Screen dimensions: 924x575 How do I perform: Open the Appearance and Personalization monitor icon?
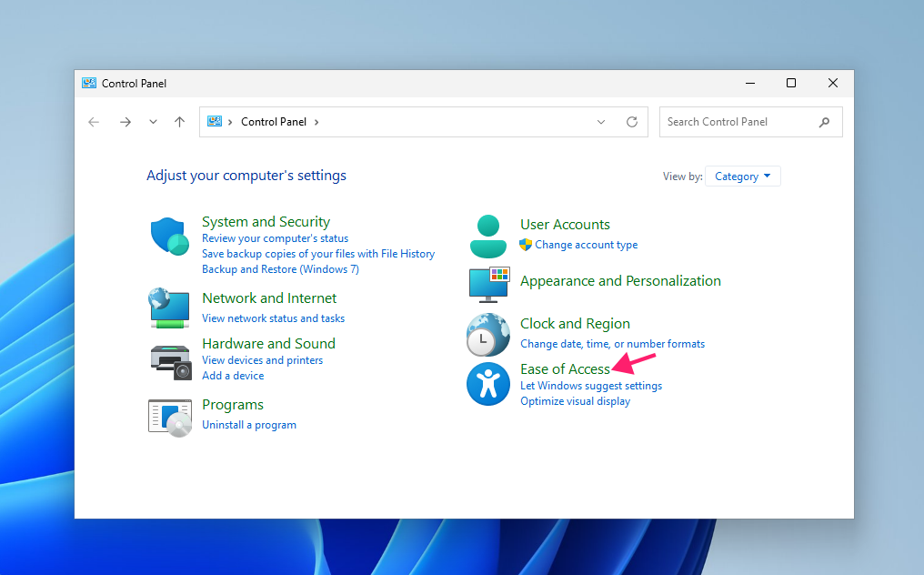click(489, 285)
